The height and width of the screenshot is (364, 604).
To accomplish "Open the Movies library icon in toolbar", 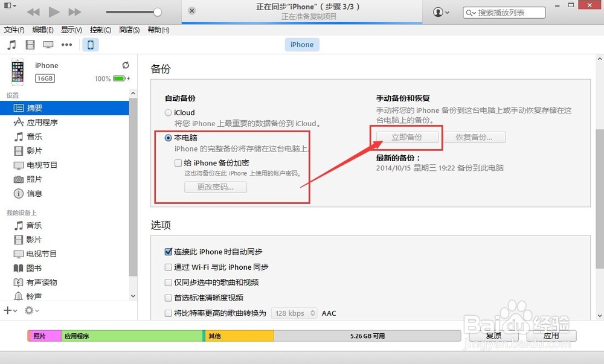I will tap(30, 45).
